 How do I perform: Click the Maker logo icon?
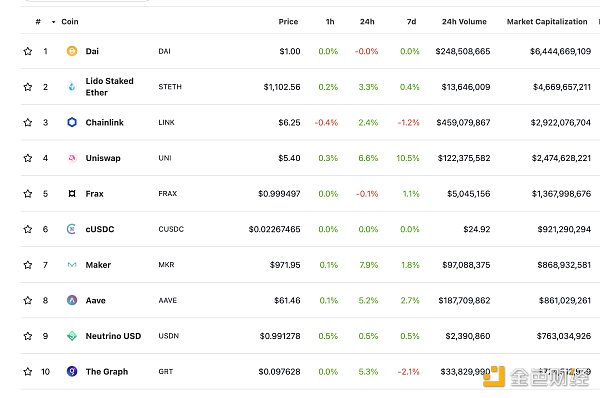[x=72, y=265]
